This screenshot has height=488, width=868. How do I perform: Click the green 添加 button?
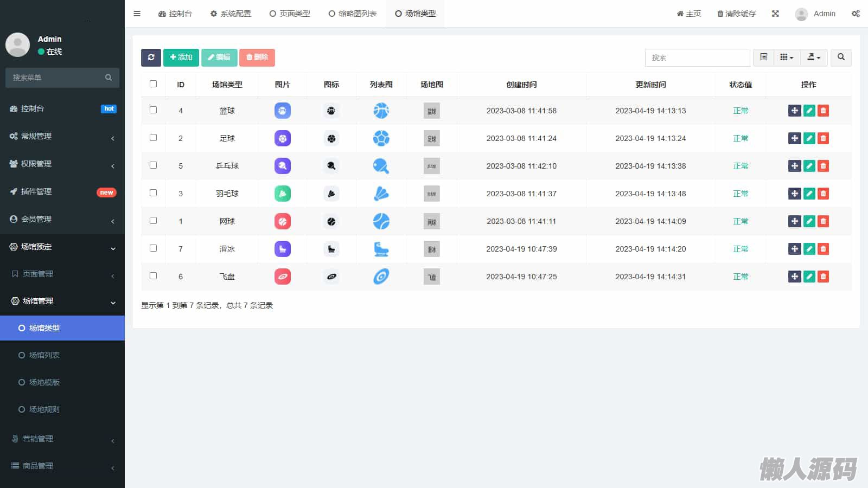[181, 57]
